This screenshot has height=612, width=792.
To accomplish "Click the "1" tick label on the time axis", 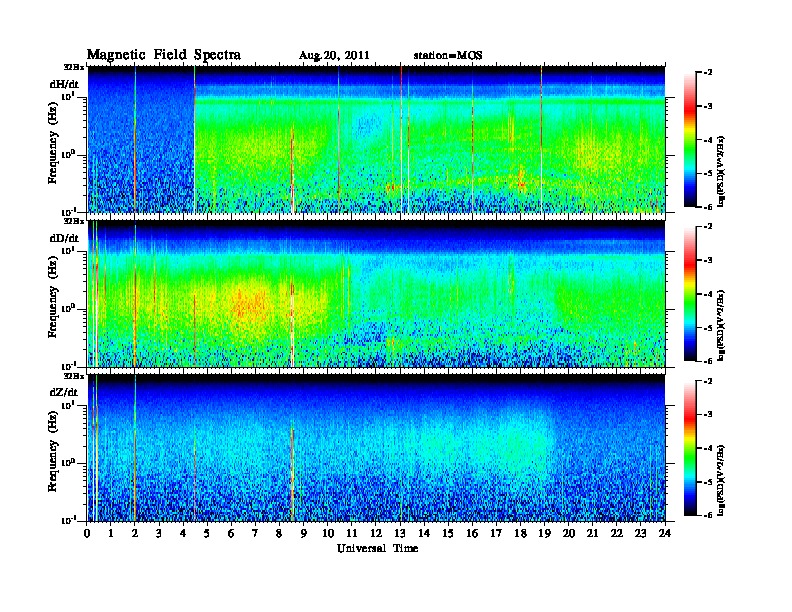I will click(111, 534).
